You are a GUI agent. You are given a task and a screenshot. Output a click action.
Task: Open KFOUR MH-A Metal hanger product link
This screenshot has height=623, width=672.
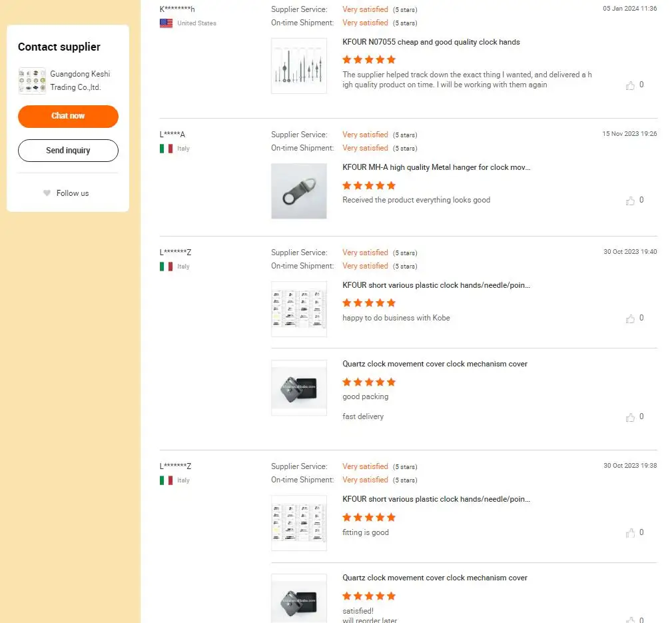pyautogui.click(x=436, y=167)
